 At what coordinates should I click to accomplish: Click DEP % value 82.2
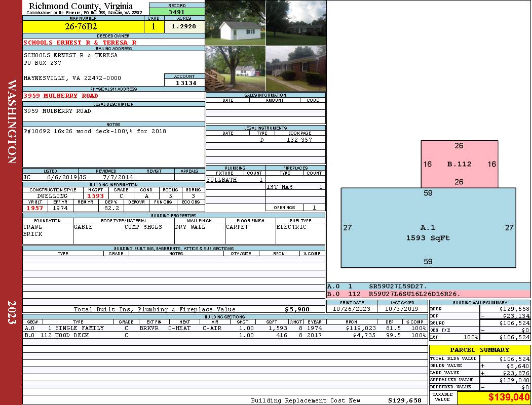(x=111, y=208)
